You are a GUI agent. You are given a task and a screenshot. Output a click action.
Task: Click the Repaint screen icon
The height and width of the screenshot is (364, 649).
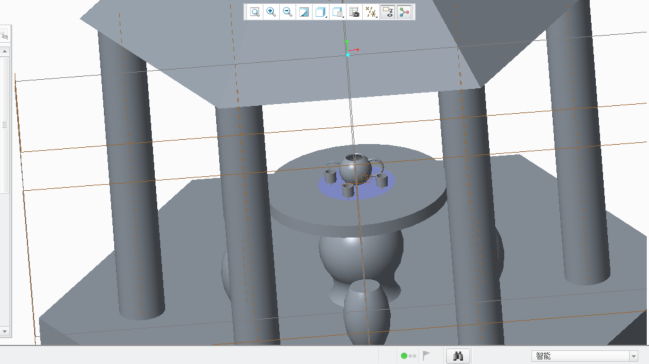304,12
